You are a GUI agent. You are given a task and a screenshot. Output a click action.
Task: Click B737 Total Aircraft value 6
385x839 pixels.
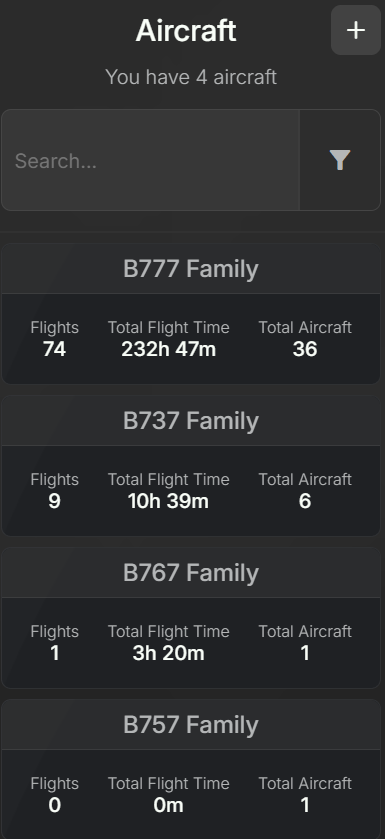(305, 501)
